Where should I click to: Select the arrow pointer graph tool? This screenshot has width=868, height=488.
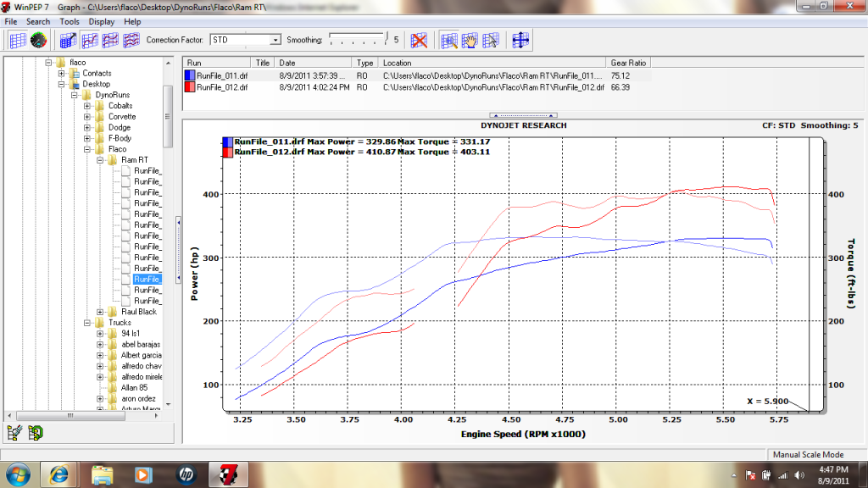point(491,40)
